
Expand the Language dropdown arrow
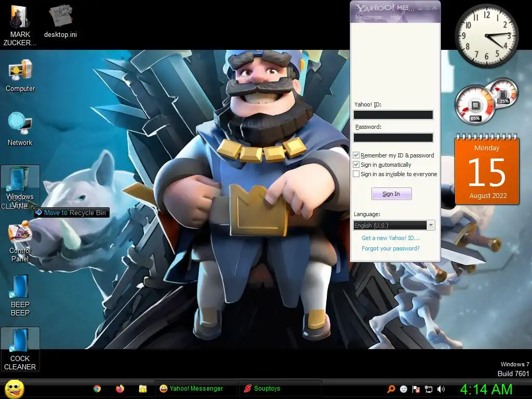[431, 225]
